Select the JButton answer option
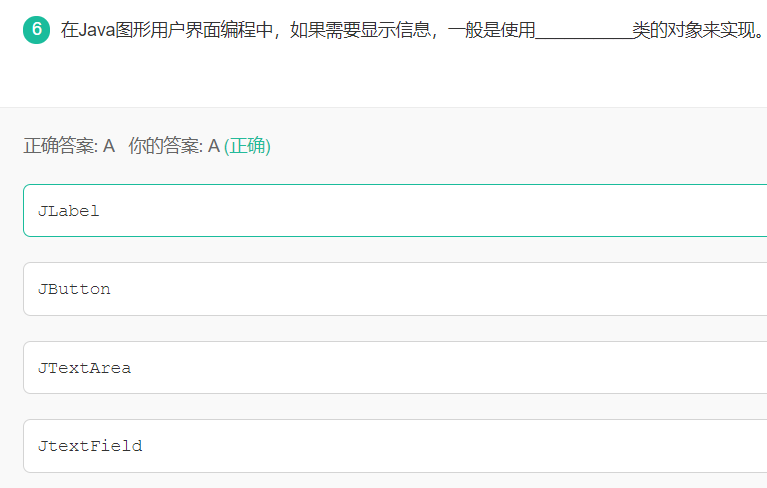The image size is (767, 488). pos(395,289)
